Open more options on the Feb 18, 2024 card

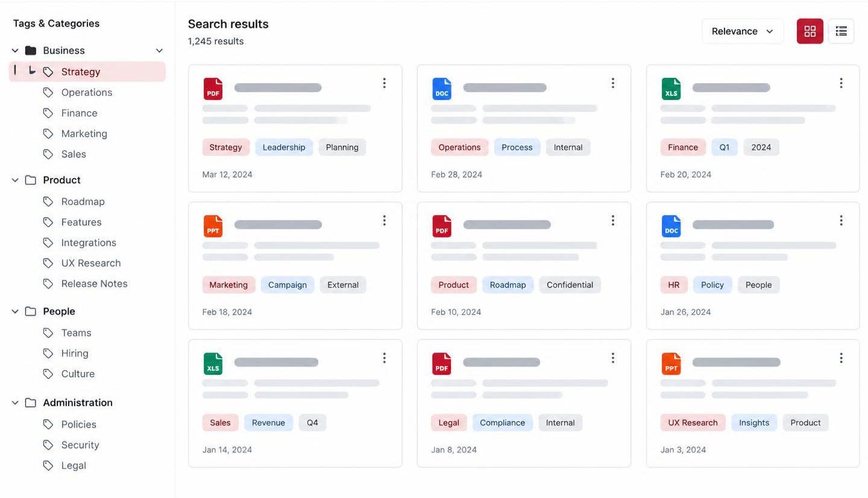point(384,221)
